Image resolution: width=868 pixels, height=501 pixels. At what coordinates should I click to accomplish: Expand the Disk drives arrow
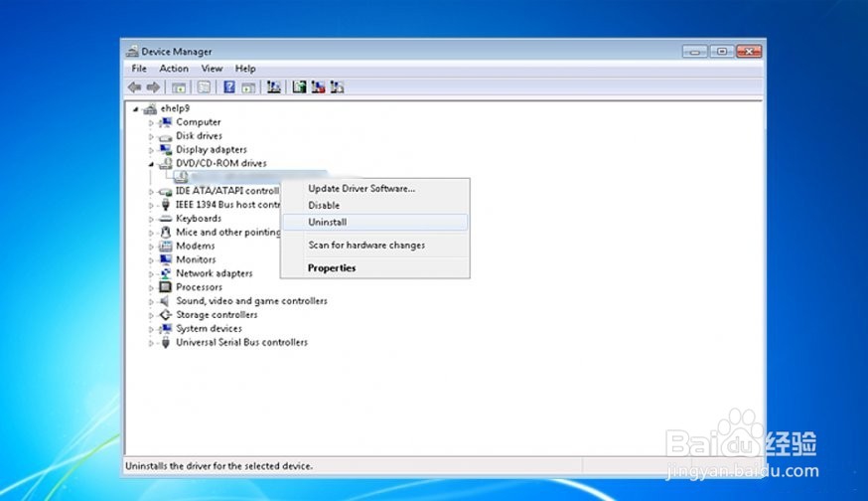[x=151, y=136]
